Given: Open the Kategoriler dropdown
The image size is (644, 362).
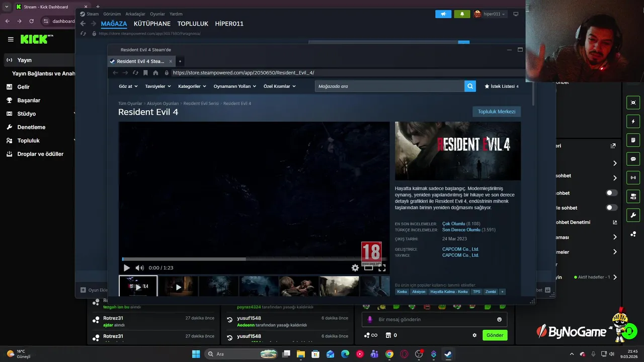Looking at the screenshot, I should coord(192,86).
